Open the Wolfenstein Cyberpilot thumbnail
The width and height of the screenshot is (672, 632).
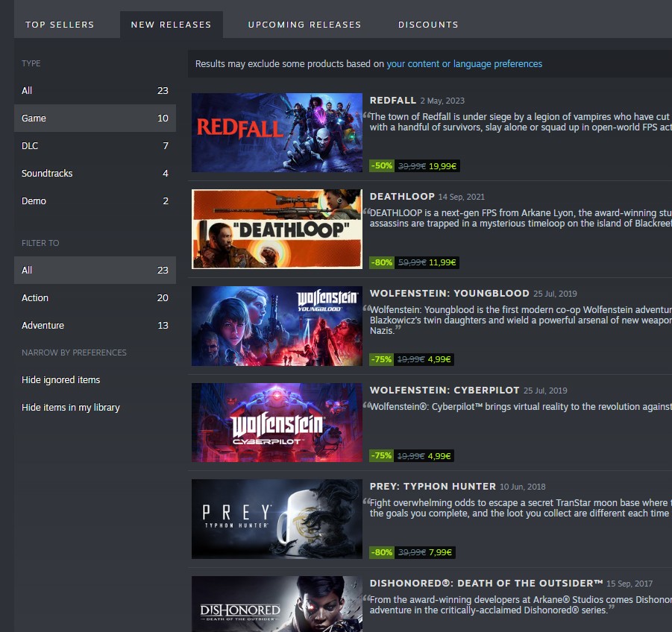click(x=277, y=423)
